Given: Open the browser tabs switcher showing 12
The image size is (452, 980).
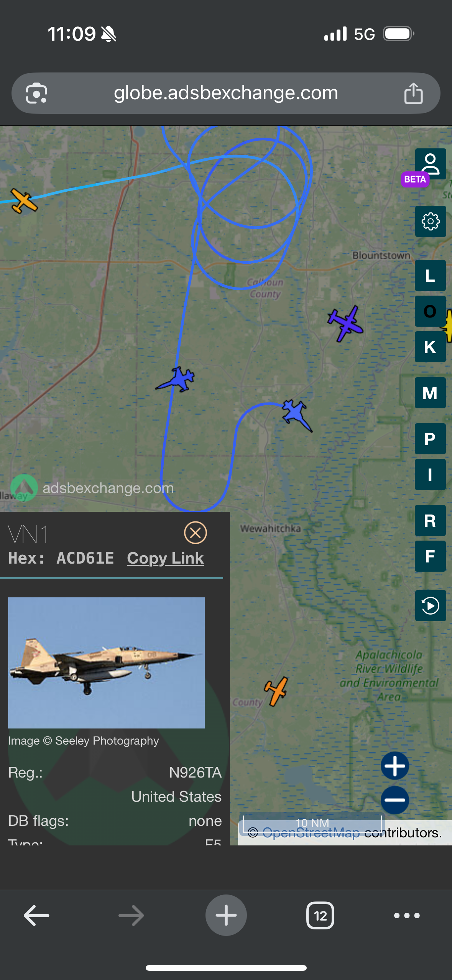Looking at the screenshot, I should coord(320,916).
